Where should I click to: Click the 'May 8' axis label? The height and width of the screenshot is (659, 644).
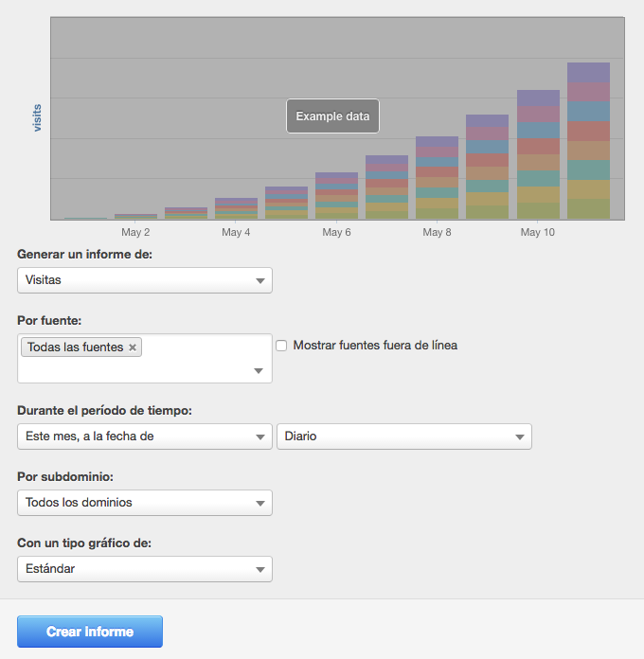[437, 233]
